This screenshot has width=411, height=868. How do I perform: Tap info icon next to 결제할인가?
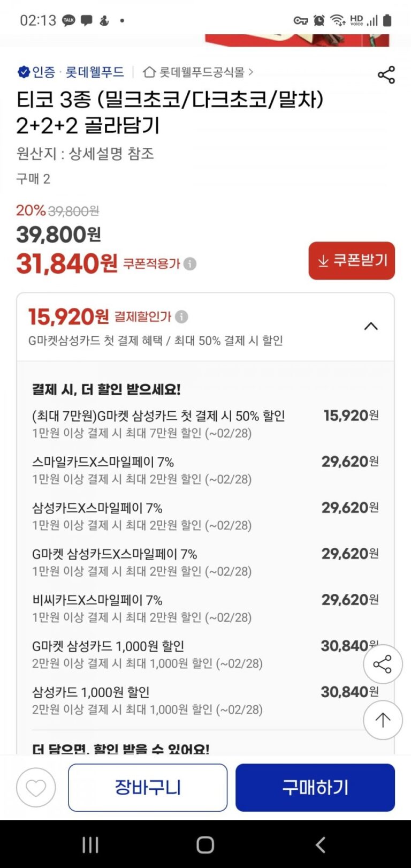coord(181,316)
